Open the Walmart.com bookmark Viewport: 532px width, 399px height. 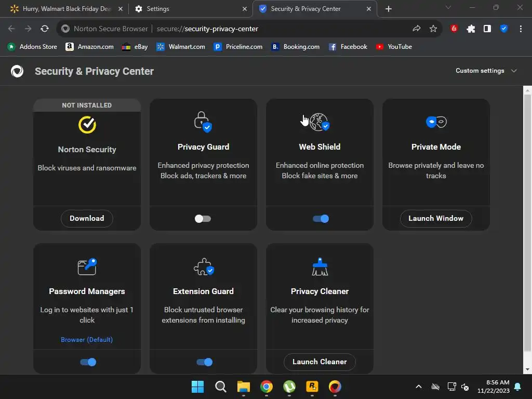[180, 47]
